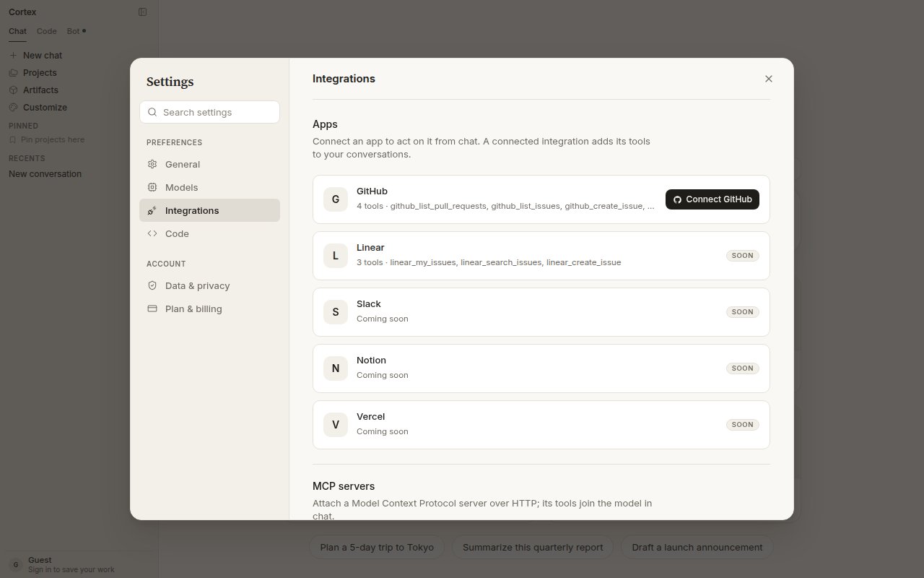Viewport: 924px width, 578px height.
Task: Click the GitHub tools list text
Action: pos(505,206)
